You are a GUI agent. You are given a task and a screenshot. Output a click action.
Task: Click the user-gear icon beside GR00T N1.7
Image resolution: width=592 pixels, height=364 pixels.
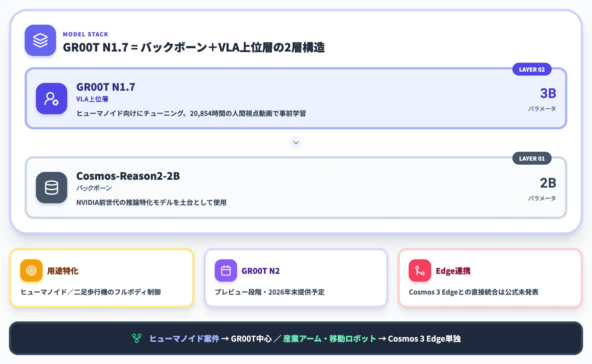pyautogui.click(x=52, y=99)
